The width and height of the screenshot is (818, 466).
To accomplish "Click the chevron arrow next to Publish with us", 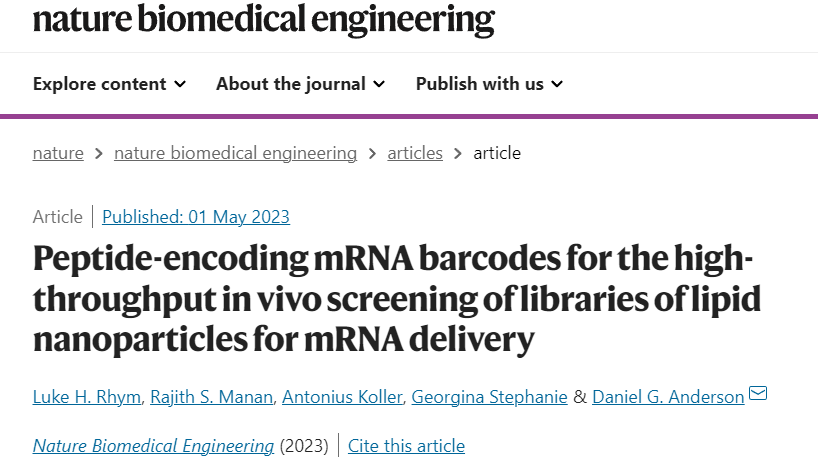I will pyautogui.click(x=557, y=84).
